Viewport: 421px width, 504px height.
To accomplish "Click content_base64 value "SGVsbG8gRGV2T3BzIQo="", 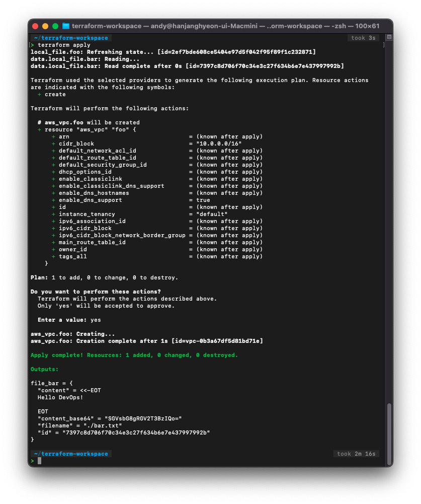I will click(x=143, y=418).
